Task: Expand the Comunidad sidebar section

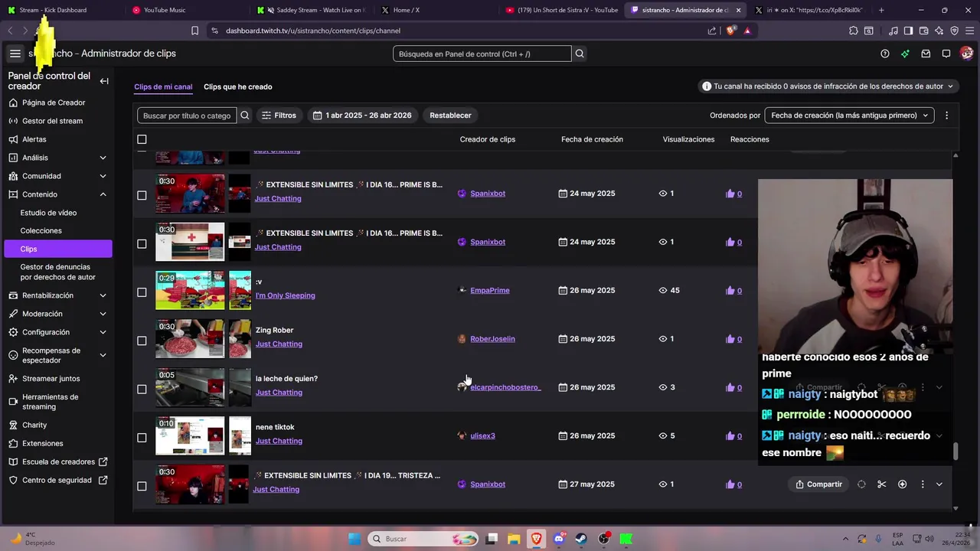Action: (x=103, y=176)
